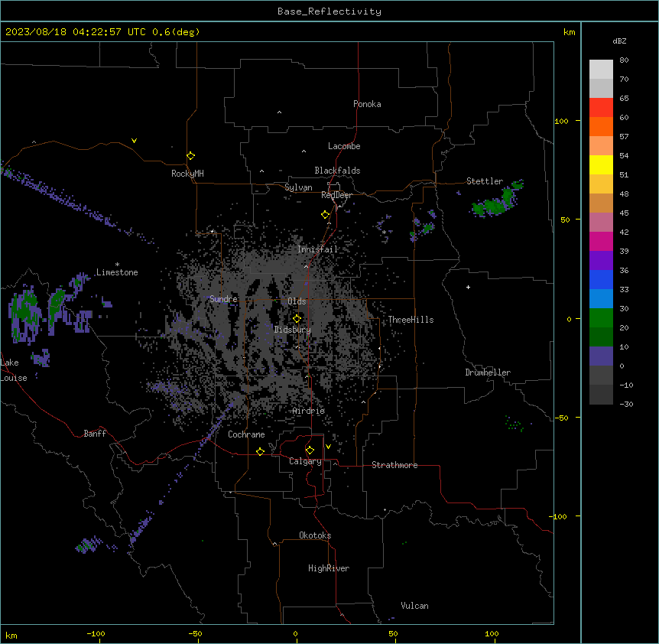659x644 pixels.
Task: Click the Lake Louise label
Action: (14, 370)
